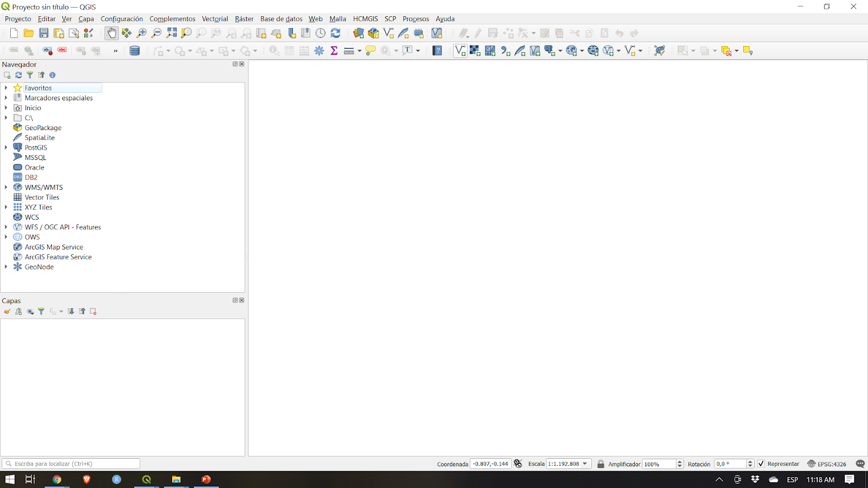Show hidden toolbar items via » chevron
This screenshot has width=868, height=488.
[x=116, y=50]
